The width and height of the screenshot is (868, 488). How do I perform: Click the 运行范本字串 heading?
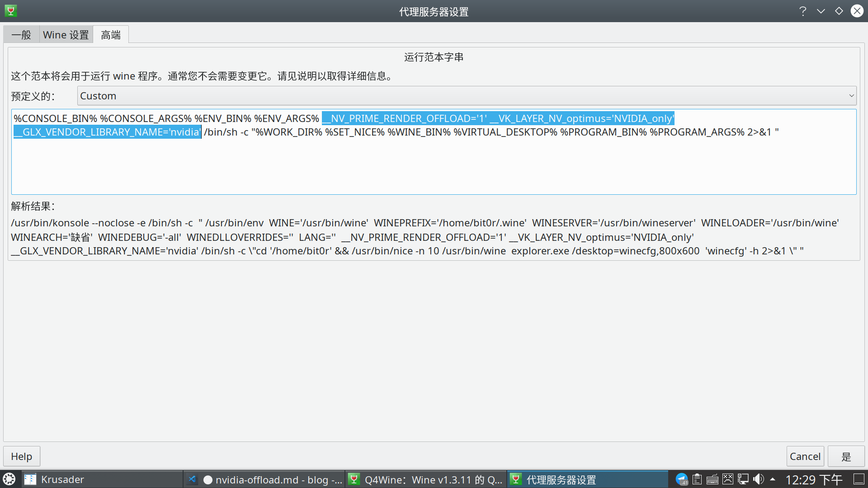434,57
